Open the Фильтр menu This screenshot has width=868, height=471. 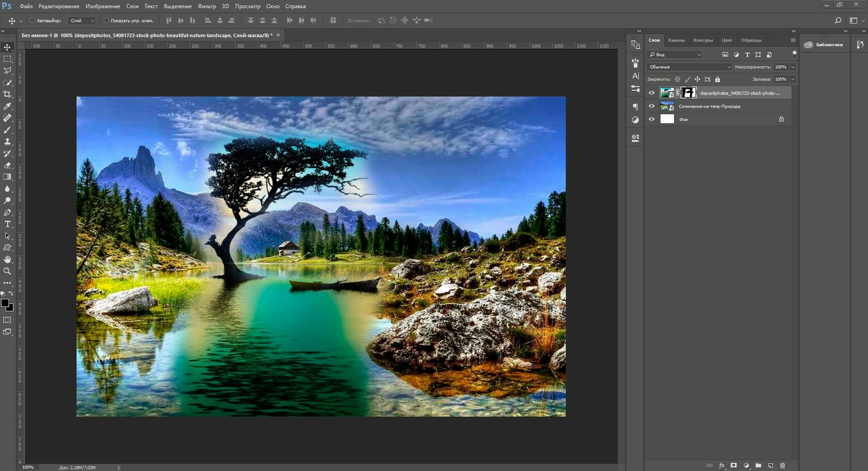tap(207, 6)
